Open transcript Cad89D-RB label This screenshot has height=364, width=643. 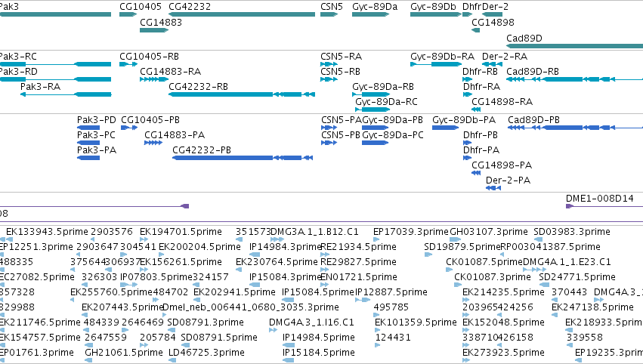[532, 71]
